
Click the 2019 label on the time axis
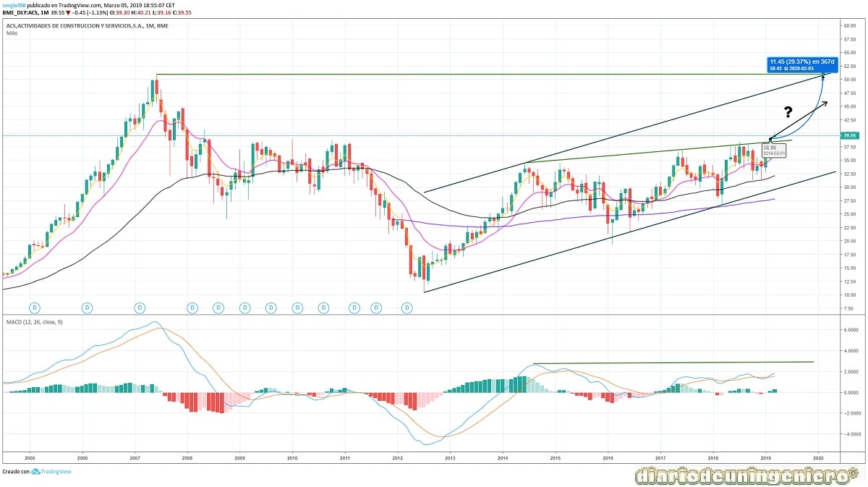pos(765,458)
